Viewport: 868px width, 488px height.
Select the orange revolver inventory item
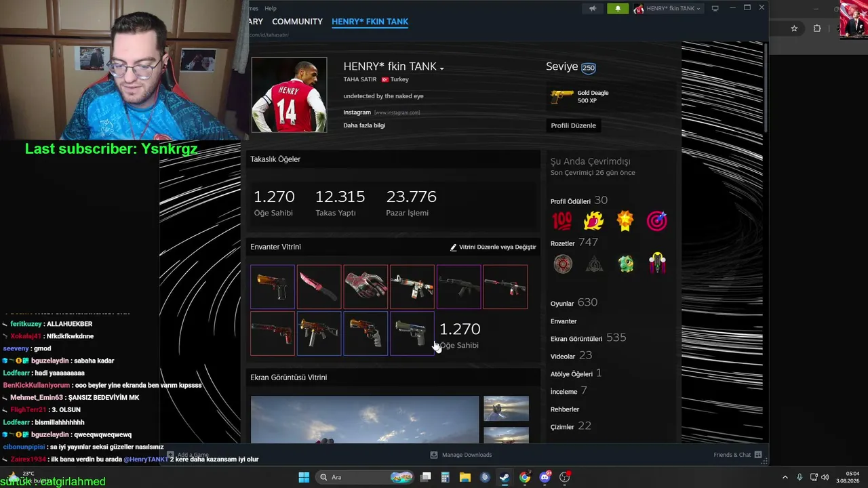(366, 333)
